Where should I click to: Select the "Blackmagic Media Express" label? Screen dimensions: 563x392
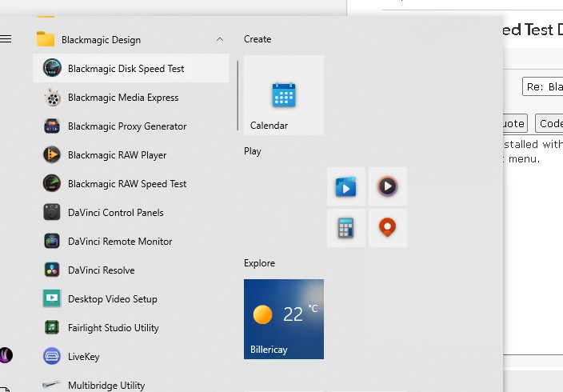123,98
